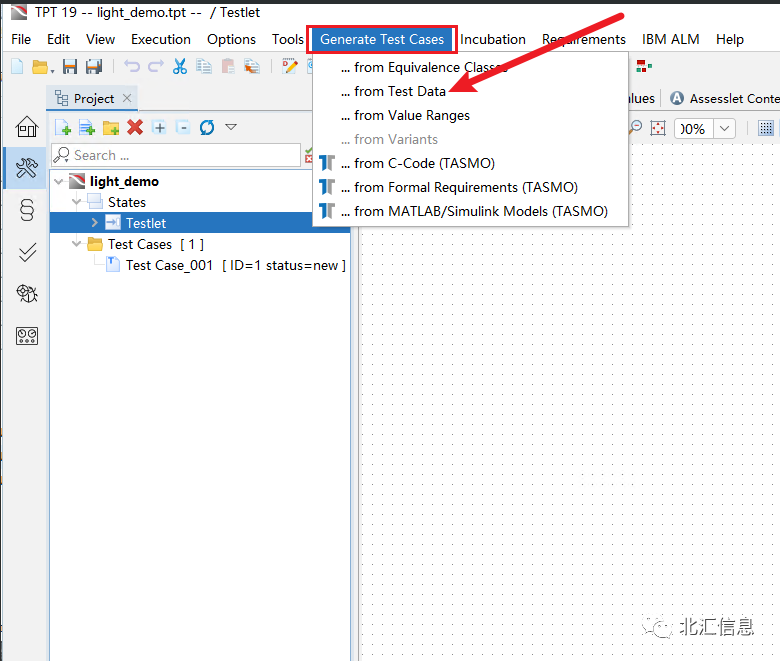
Task: Collapse the light_demo root node
Action: click(58, 182)
